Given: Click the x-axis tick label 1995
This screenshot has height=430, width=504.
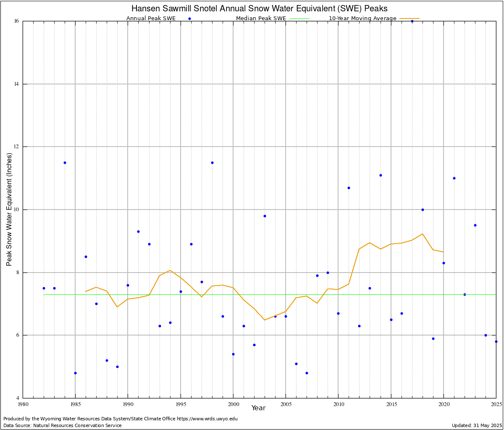Looking at the screenshot, I should click(x=181, y=404).
